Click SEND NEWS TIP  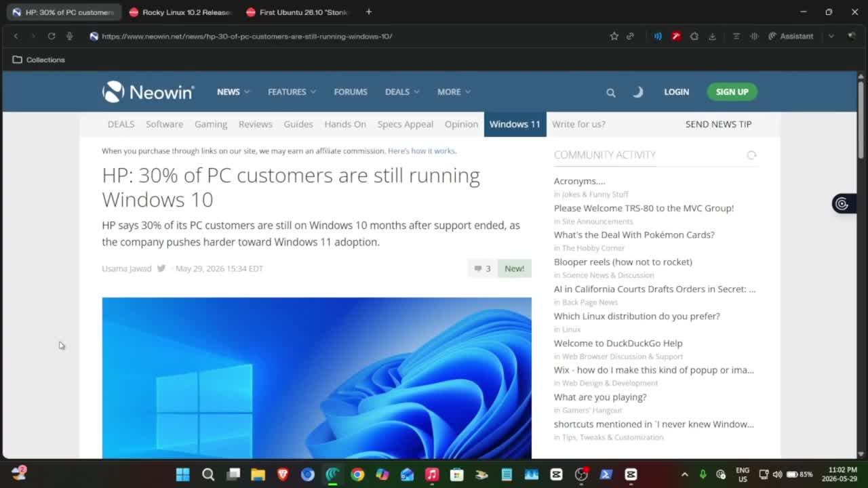click(718, 124)
